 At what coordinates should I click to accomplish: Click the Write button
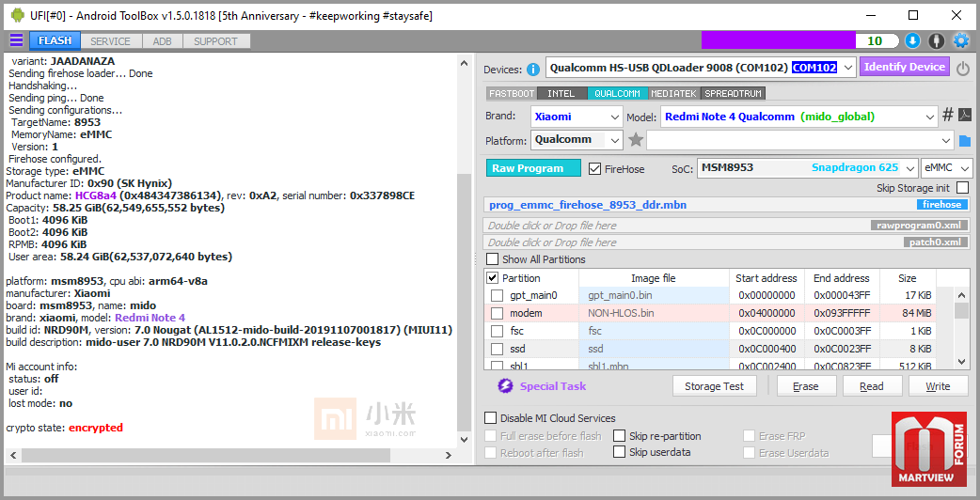coord(938,386)
